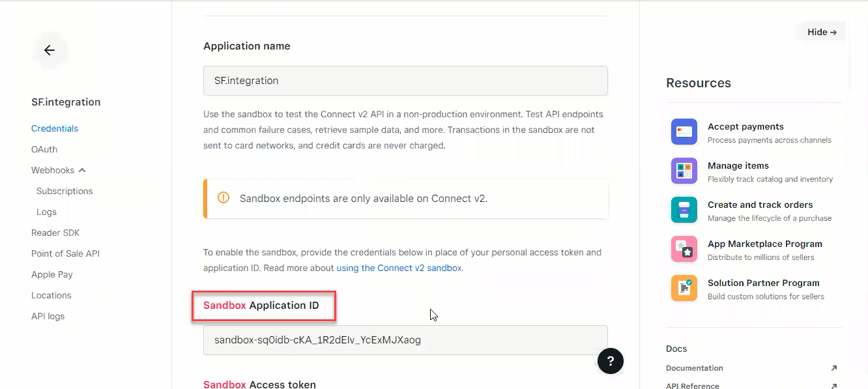Open the Documentation docs link
868x389 pixels.
click(695, 368)
